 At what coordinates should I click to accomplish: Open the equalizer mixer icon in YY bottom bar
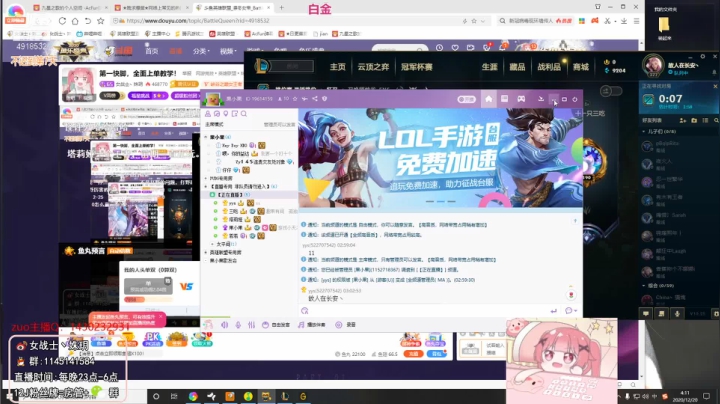click(251, 325)
